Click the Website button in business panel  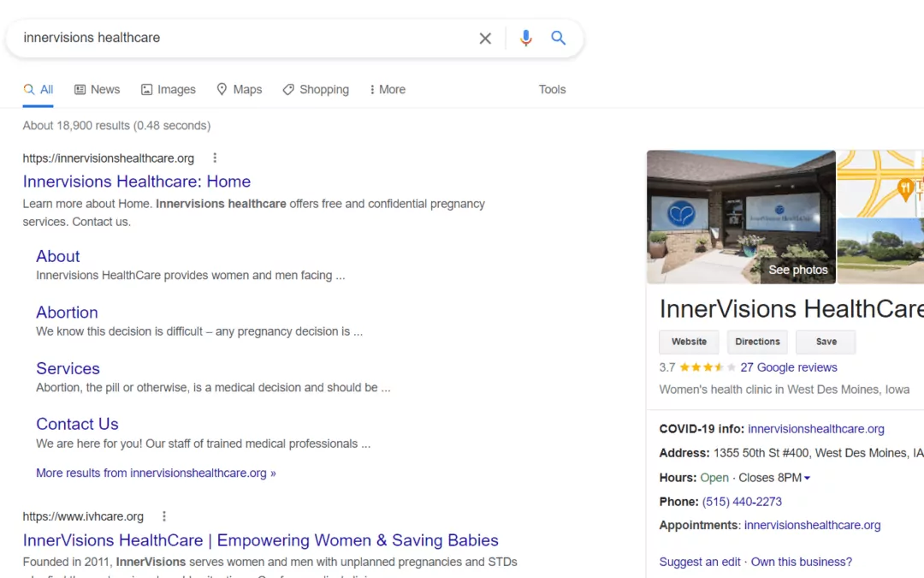689,342
